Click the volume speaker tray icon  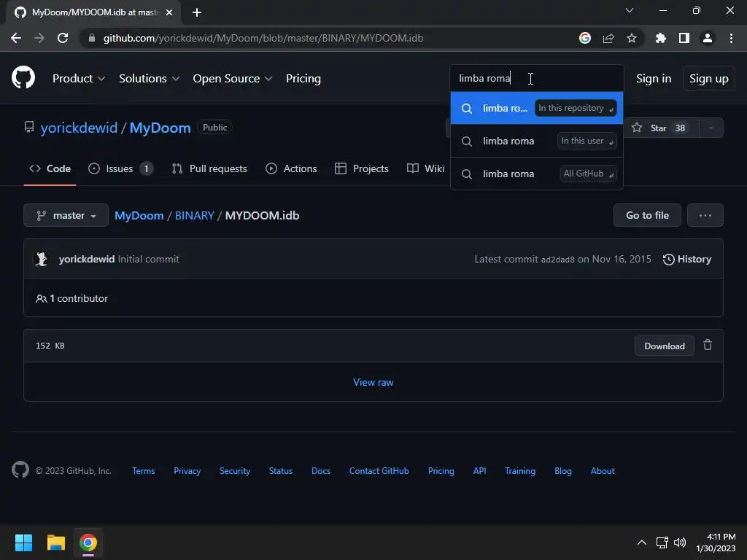pyautogui.click(x=680, y=542)
